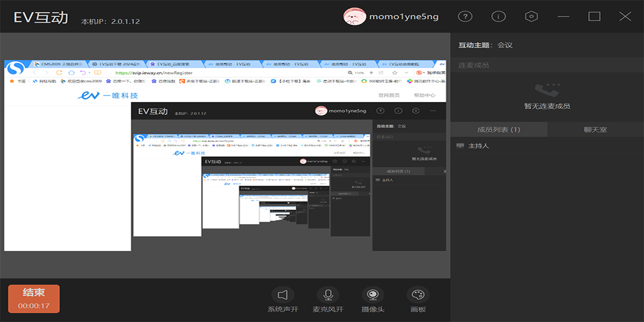This screenshot has height=322, width=644.
Task: Click the 互动主题: 会议 topic label
Action: (x=485, y=46)
